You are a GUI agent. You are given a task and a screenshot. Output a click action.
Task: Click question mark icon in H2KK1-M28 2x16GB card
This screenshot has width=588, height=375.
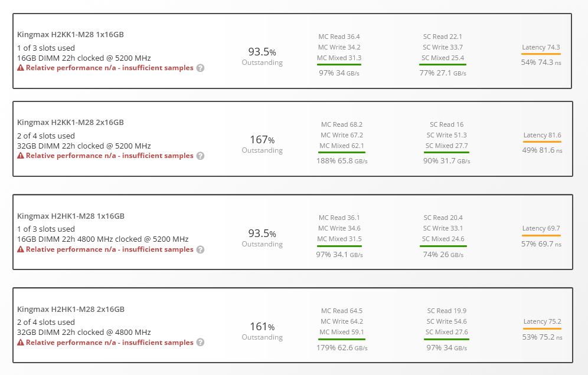pos(200,156)
